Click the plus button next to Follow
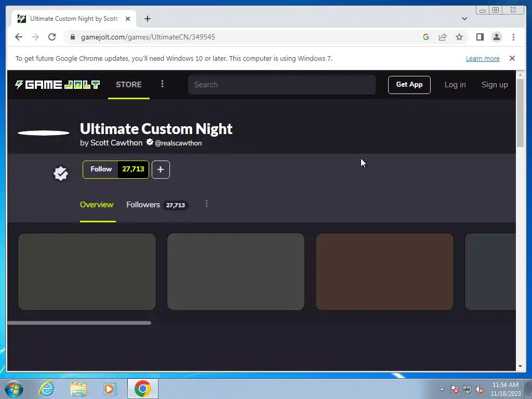 click(161, 170)
